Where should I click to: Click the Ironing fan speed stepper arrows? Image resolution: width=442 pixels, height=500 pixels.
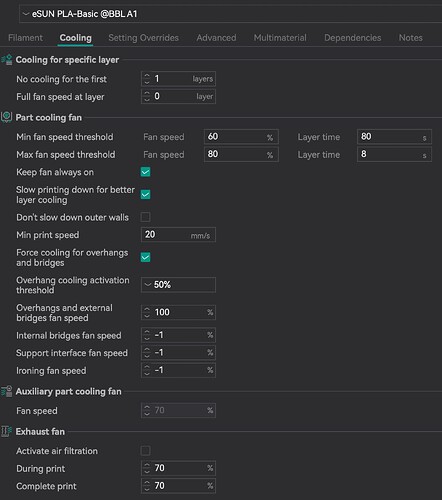[147, 370]
